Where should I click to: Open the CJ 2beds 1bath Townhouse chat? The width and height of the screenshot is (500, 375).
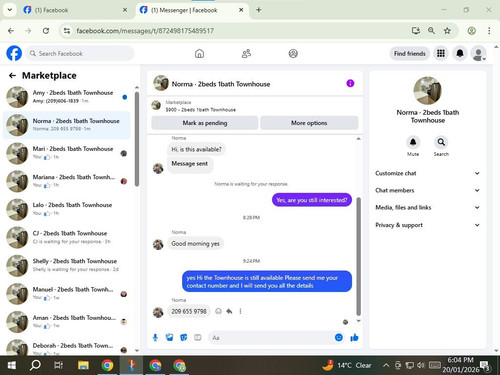[x=67, y=237]
